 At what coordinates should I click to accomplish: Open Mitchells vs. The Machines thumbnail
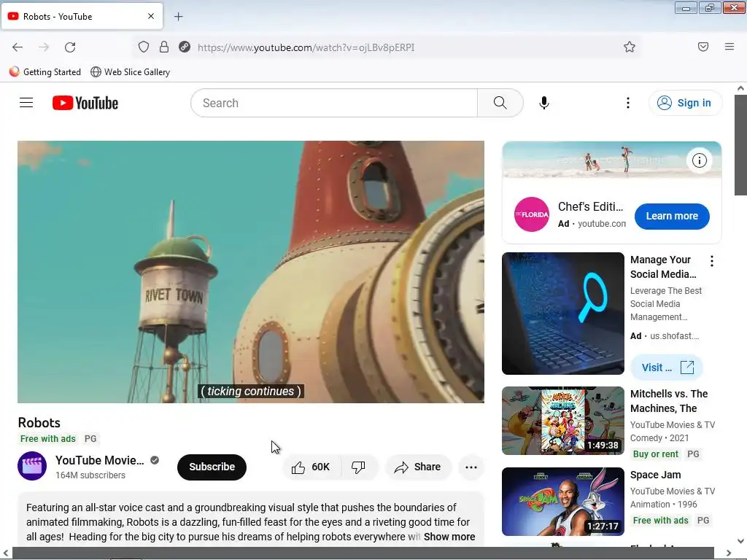[x=563, y=421]
